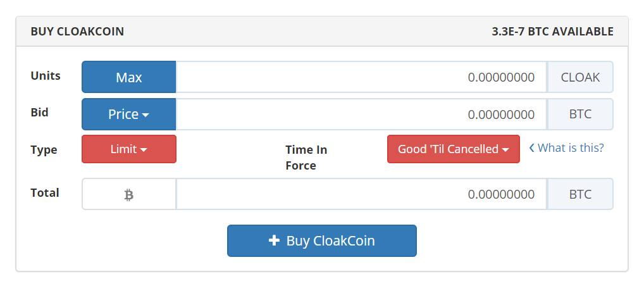644x286 pixels.
Task: Click the Bid price input field
Action: 361,115
